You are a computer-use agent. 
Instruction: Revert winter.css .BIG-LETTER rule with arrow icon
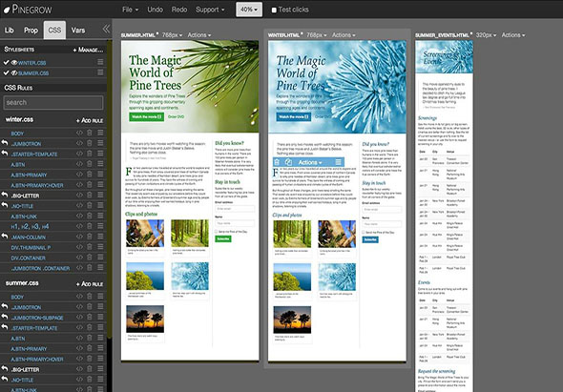point(5,195)
